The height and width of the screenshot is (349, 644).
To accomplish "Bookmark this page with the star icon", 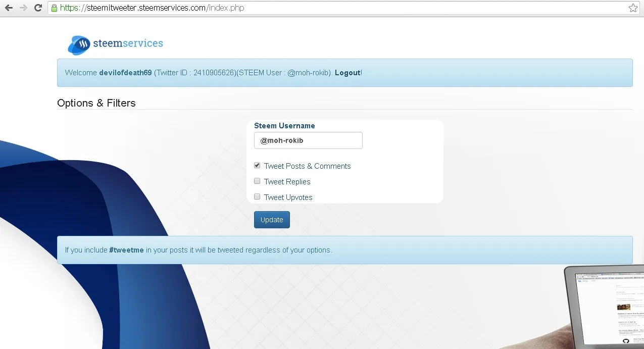I will (633, 8).
